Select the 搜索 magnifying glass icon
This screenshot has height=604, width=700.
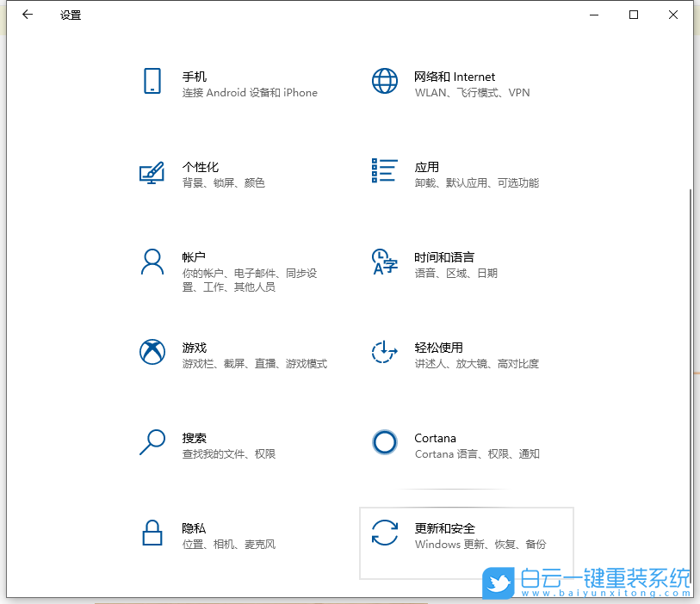(x=152, y=442)
